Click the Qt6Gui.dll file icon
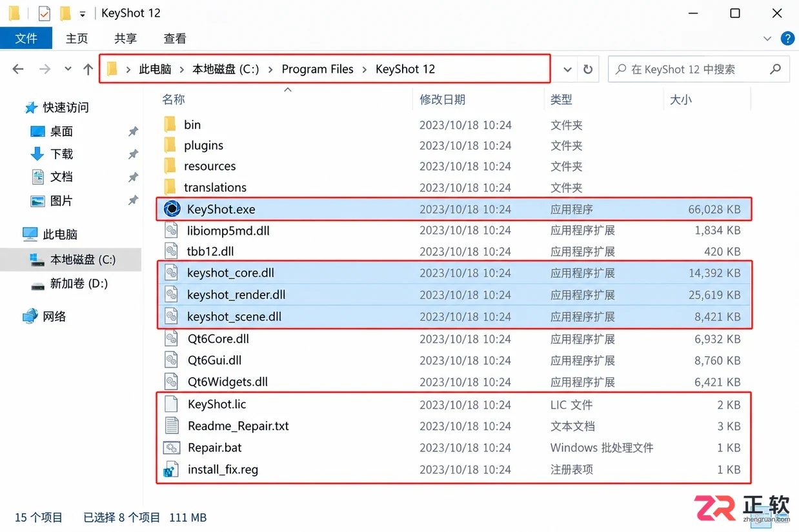Viewport: 799px width, 532px height. 171,360
